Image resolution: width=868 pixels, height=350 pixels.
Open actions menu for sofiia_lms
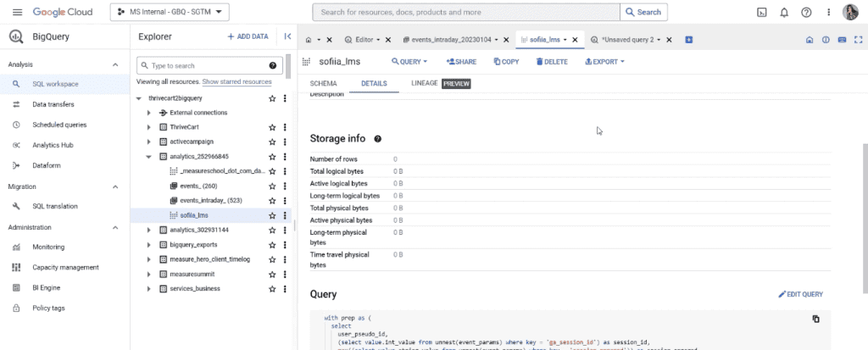pyautogui.click(x=285, y=215)
